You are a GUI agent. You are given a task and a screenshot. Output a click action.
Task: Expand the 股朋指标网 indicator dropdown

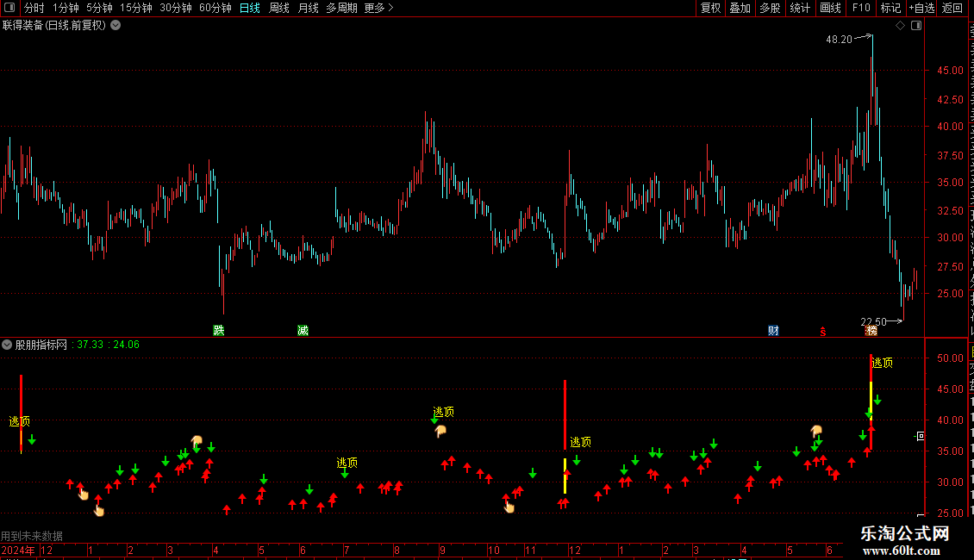7,345
